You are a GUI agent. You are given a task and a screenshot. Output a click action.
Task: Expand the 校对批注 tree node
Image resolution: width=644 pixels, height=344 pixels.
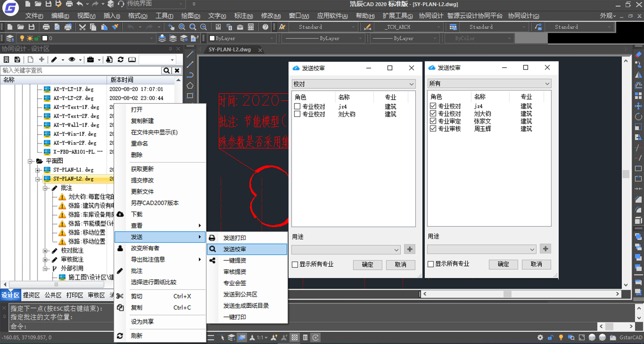[x=45, y=251]
